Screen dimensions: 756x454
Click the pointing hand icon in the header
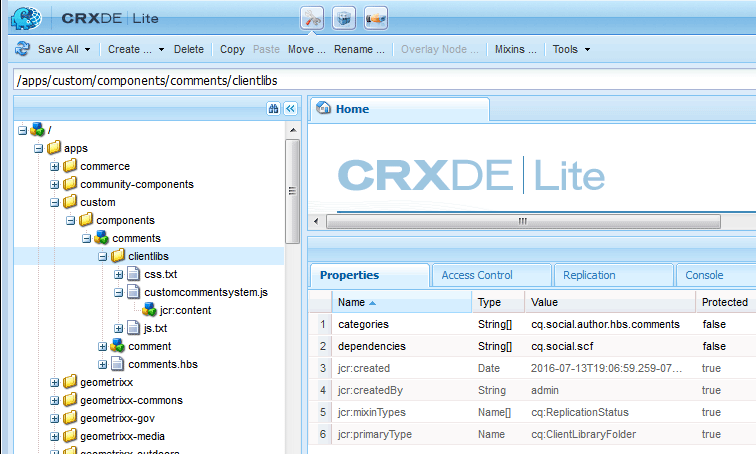pyautogui.click(x=376, y=19)
